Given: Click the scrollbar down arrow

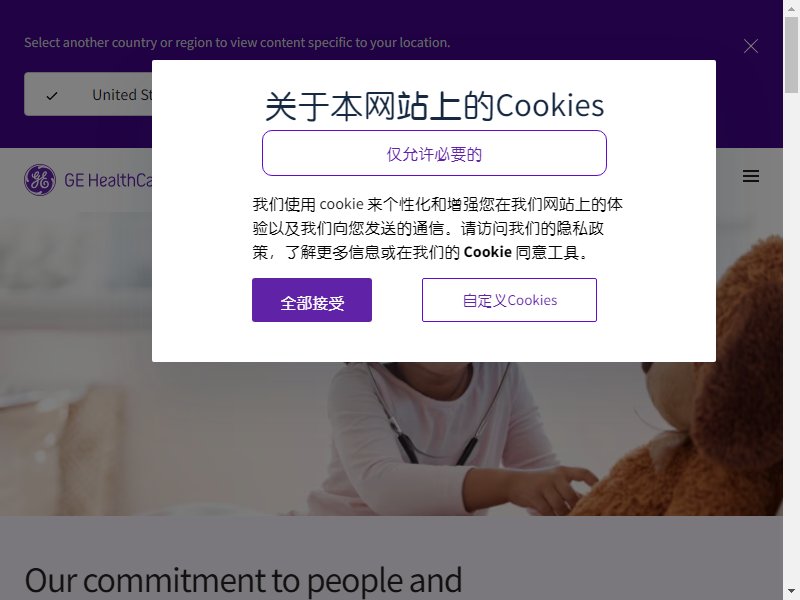Looking at the screenshot, I should click(x=791, y=592).
